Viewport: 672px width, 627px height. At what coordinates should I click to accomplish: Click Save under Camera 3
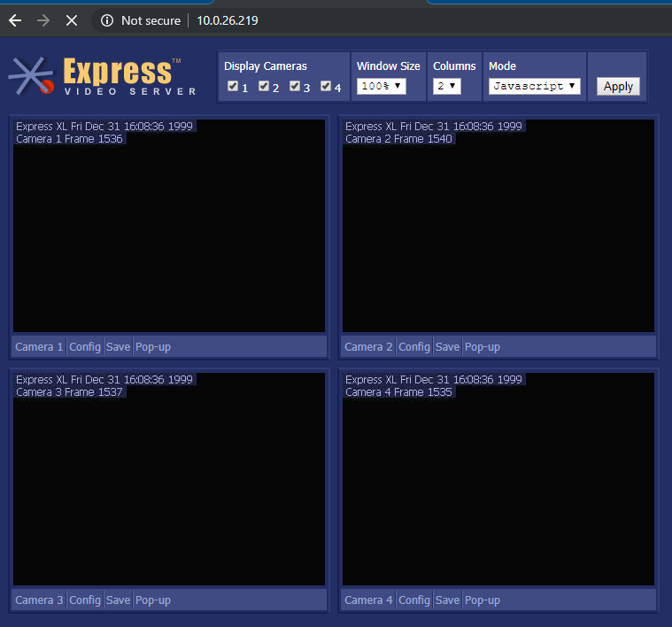[x=118, y=600]
